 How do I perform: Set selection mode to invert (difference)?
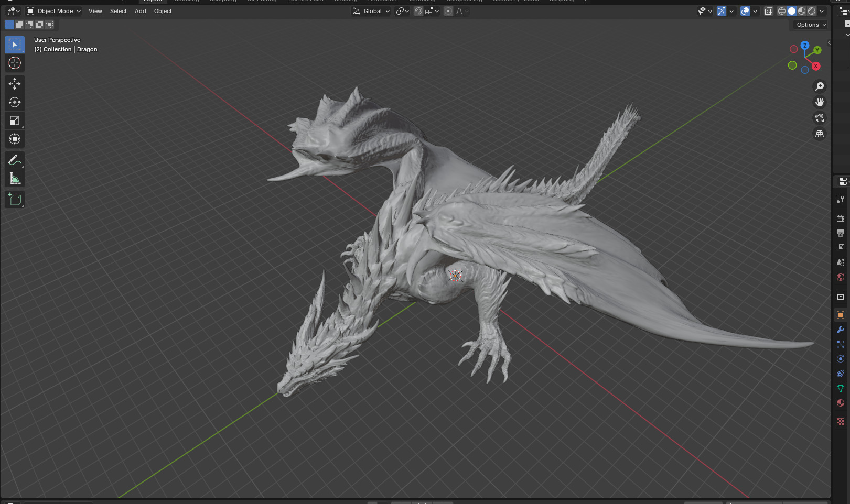coord(39,25)
